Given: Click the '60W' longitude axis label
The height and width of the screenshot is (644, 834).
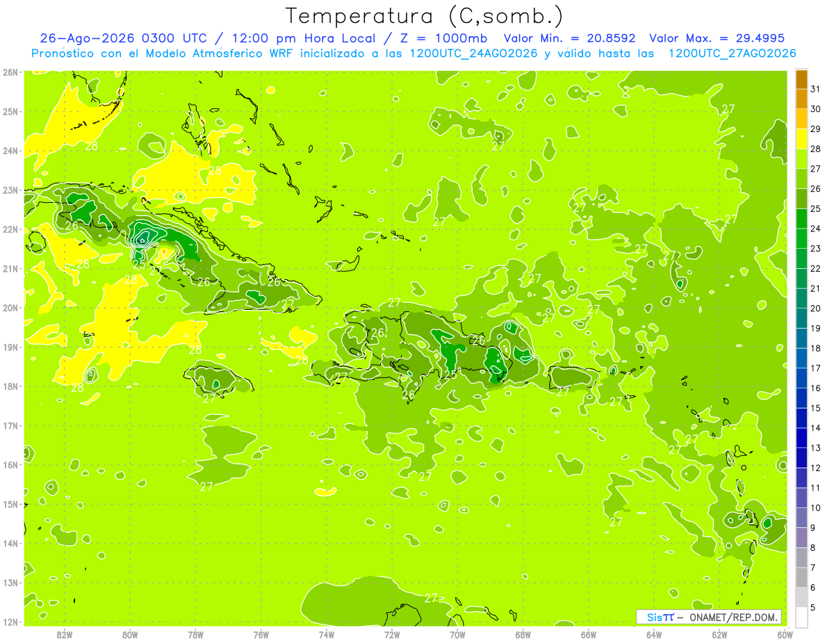Looking at the screenshot, I should pyautogui.click(x=785, y=635).
